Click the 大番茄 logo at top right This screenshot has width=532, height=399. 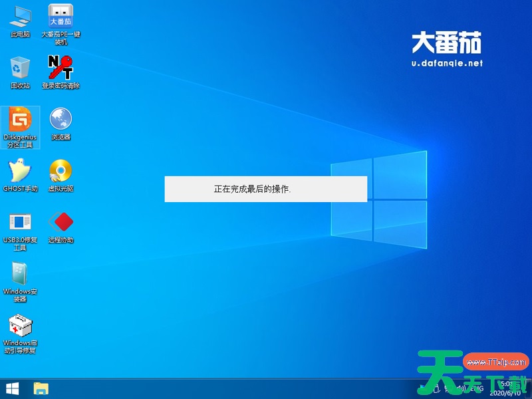click(x=446, y=43)
